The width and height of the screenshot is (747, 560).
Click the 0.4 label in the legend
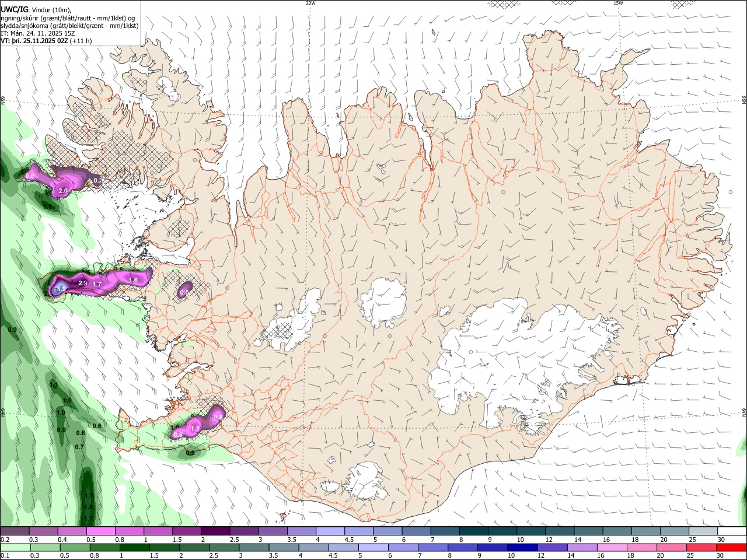coord(62,540)
